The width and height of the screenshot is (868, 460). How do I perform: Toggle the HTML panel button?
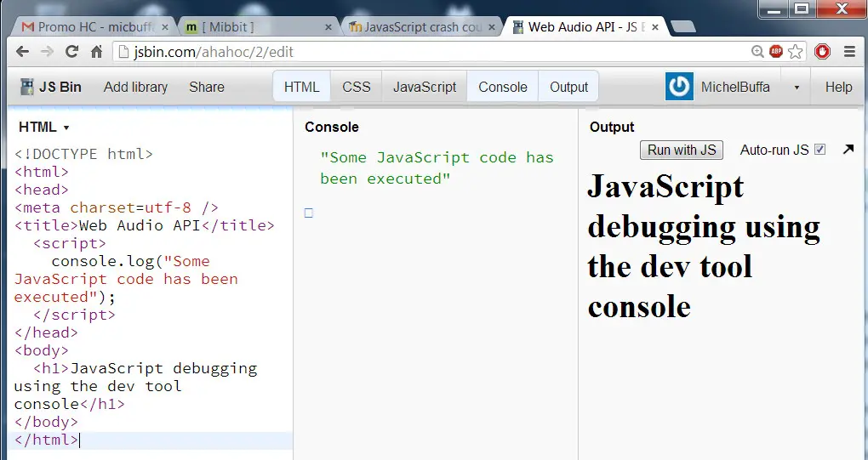[x=302, y=87]
